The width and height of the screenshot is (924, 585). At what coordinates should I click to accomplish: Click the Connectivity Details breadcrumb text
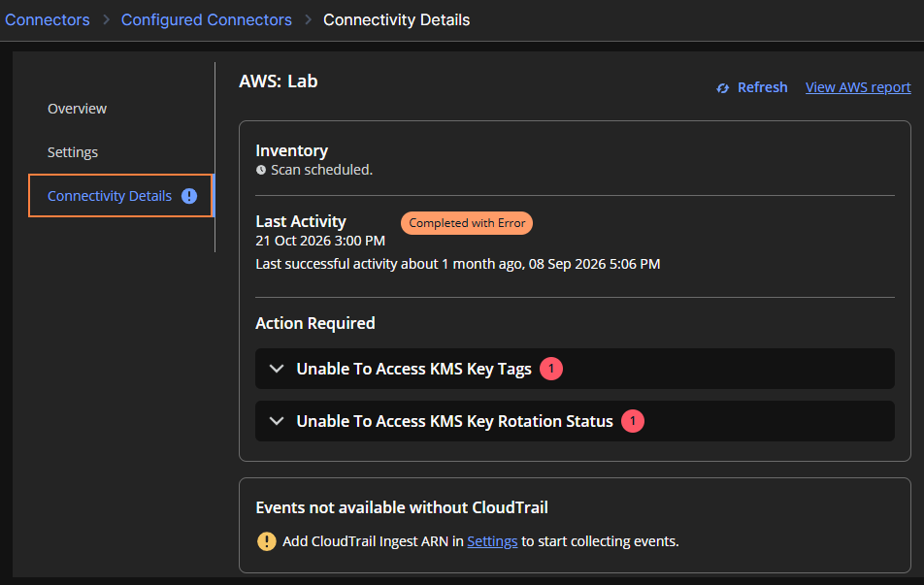pos(397,20)
